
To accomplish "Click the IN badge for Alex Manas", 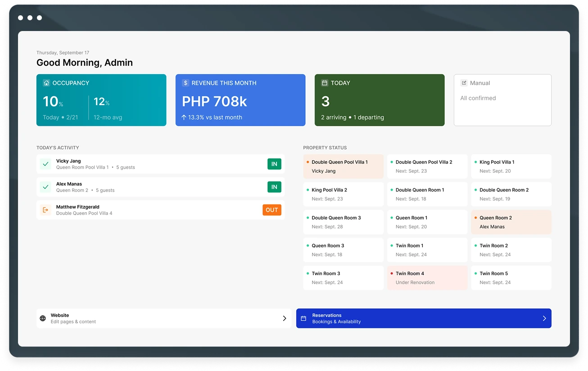I will coord(274,187).
